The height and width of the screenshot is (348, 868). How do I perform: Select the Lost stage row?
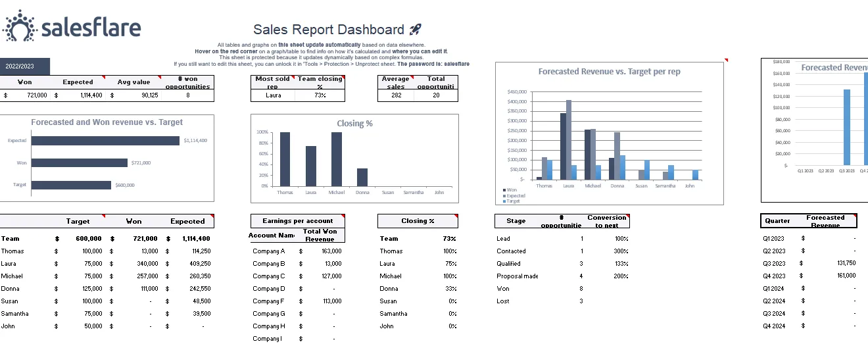562,301
